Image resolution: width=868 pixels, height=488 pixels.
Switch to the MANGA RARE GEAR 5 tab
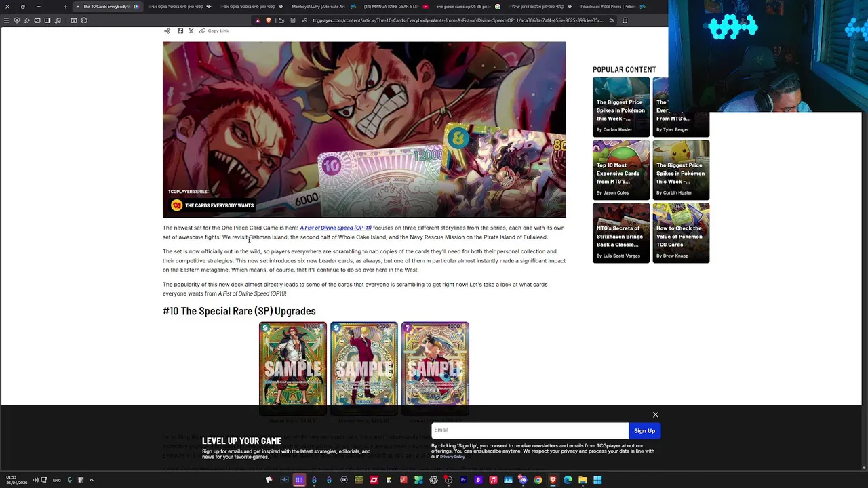pos(396,6)
